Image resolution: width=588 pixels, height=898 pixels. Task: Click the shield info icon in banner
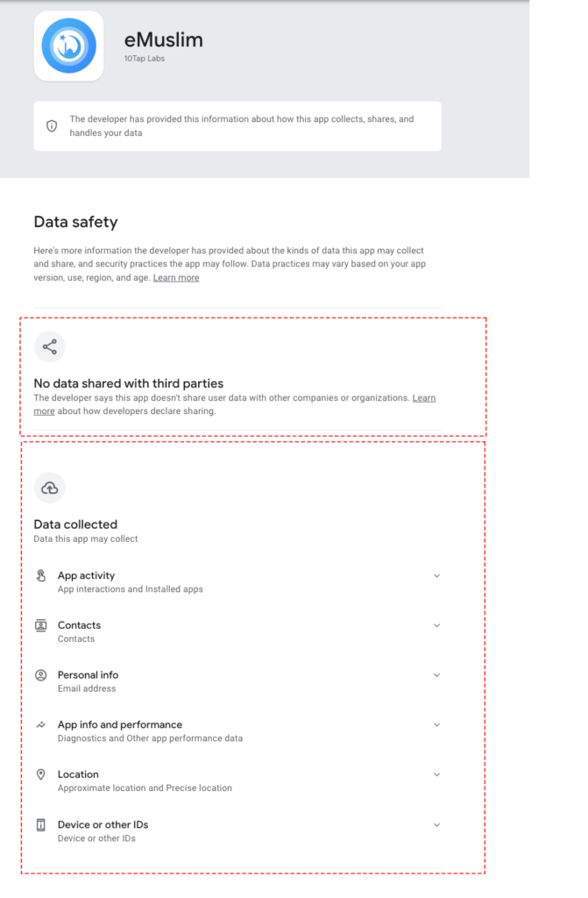point(52,126)
